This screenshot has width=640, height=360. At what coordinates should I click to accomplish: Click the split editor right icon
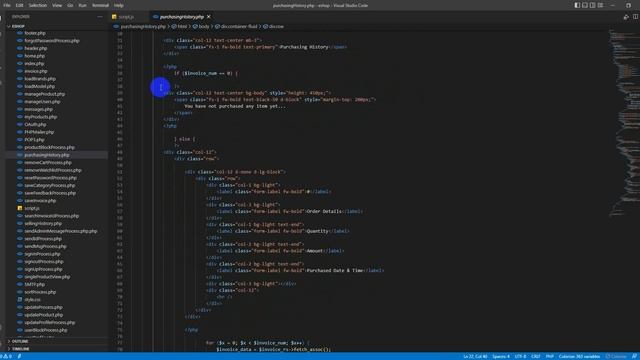(636, 17)
